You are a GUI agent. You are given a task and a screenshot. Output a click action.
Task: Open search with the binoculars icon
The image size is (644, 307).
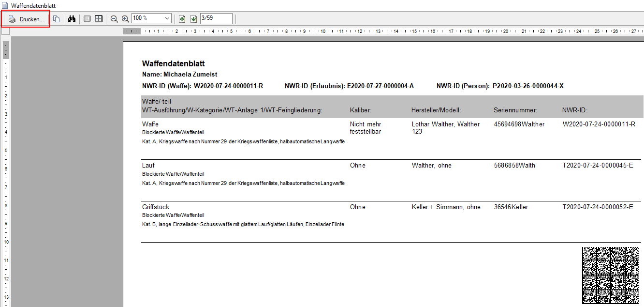(x=72, y=19)
